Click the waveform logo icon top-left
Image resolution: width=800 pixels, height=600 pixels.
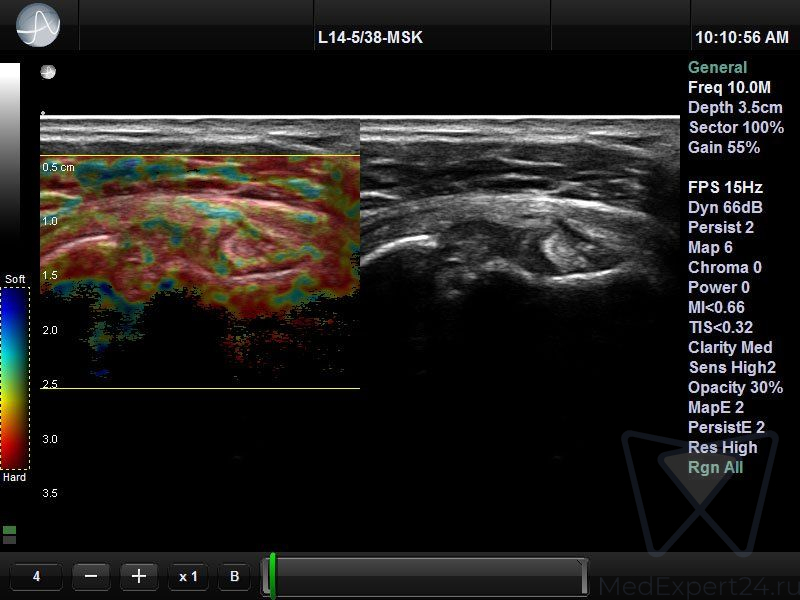pyautogui.click(x=38, y=25)
